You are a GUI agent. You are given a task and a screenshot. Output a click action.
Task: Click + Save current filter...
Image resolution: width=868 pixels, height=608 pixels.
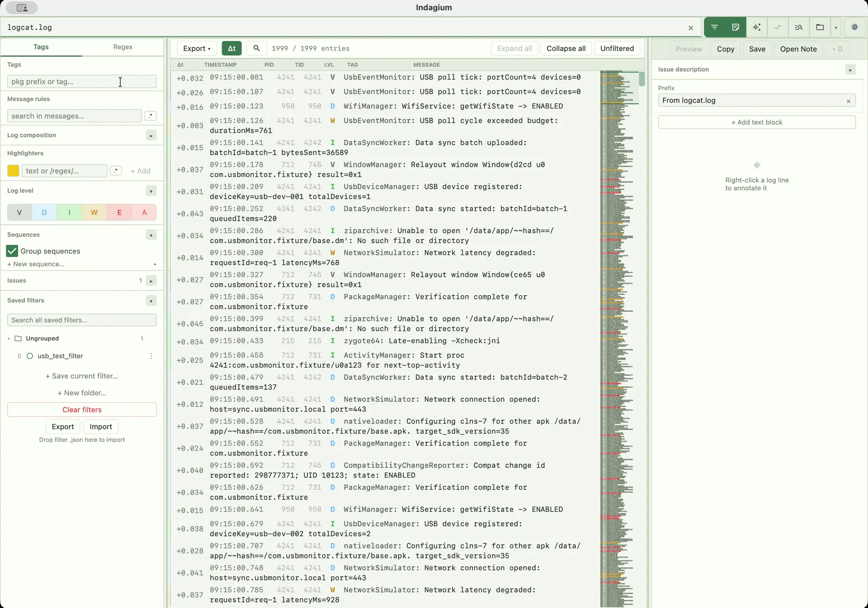pyautogui.click(x=82, y=376)
